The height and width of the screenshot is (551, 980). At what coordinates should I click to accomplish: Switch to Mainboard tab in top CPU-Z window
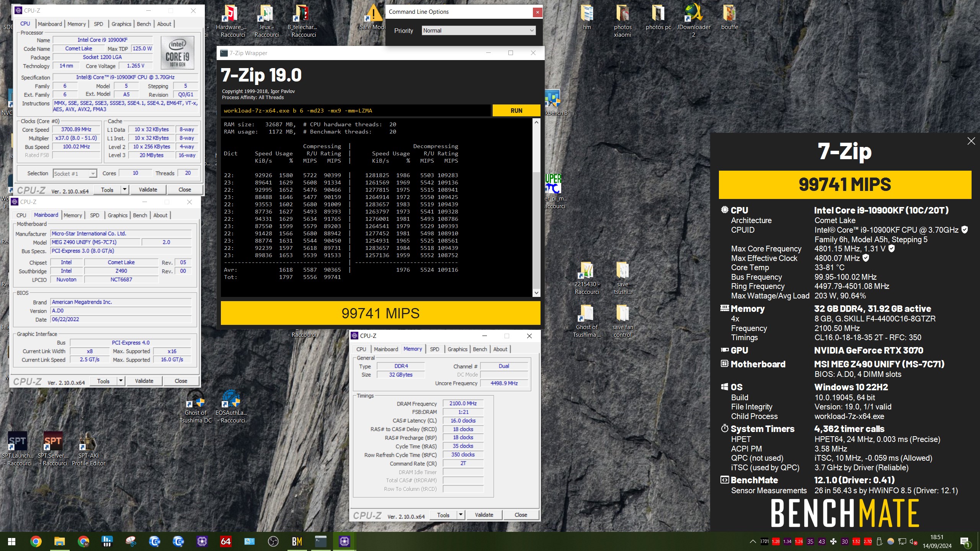pyautogui.click(x=50, y=24)
